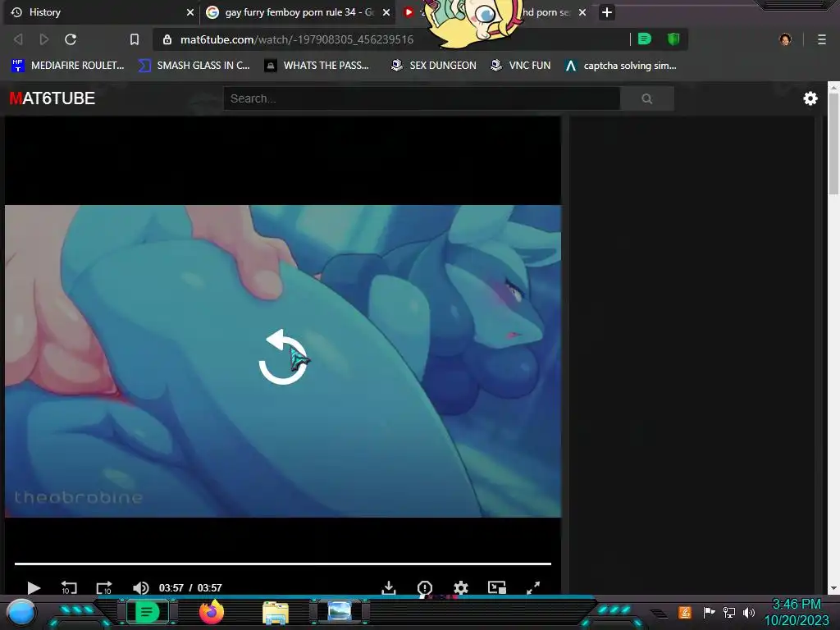
Task: View site info via the padlock icon
Action: [x=167, y=39]
